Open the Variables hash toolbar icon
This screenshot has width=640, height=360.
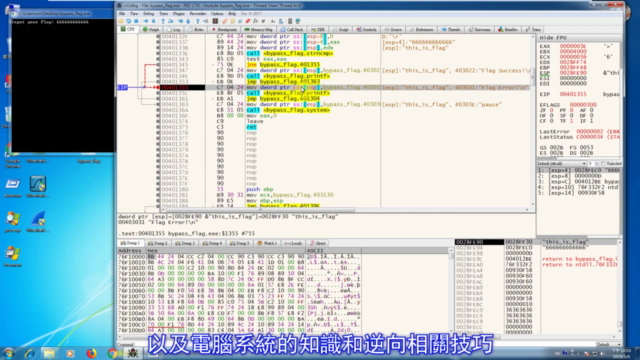point(263,21)
